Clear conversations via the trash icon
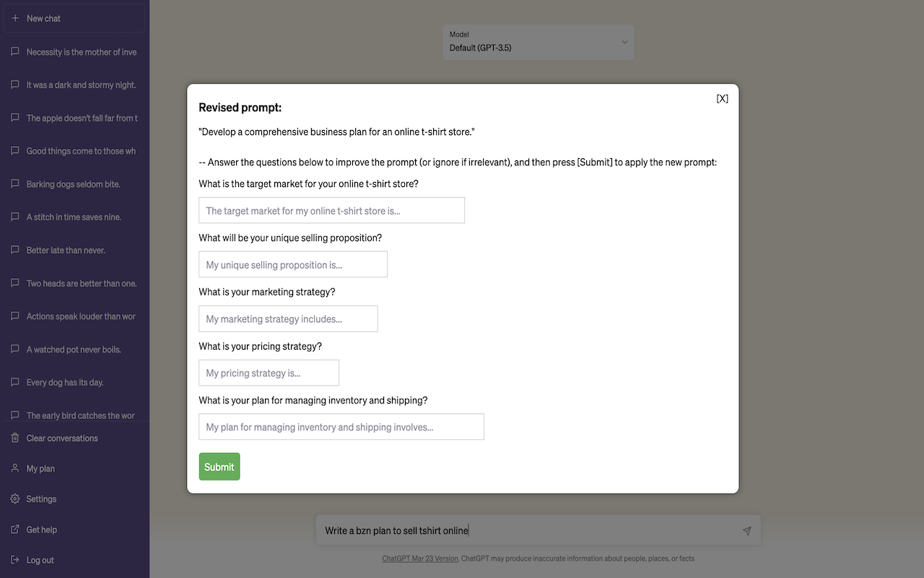924x578 pixels. point(15,438)
